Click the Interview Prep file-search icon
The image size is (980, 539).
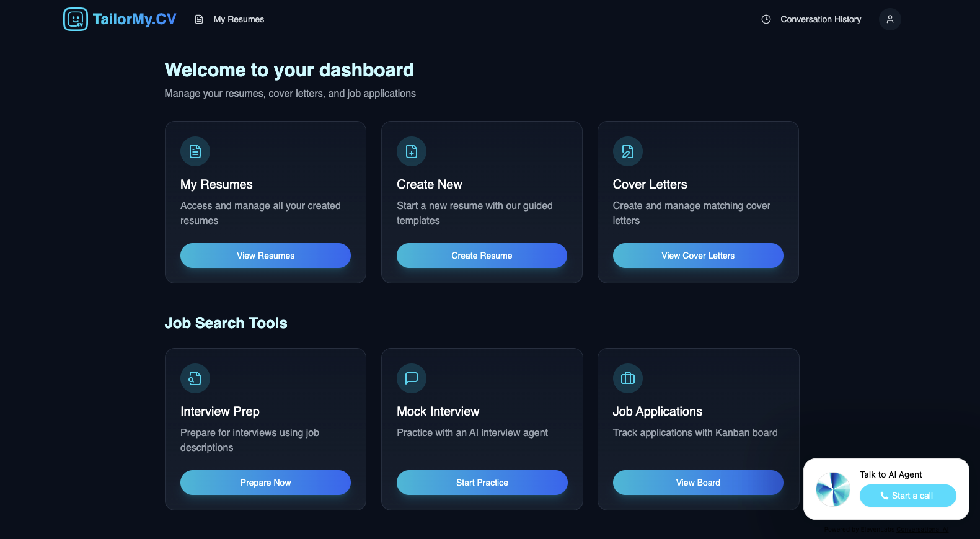pos(195,378)
